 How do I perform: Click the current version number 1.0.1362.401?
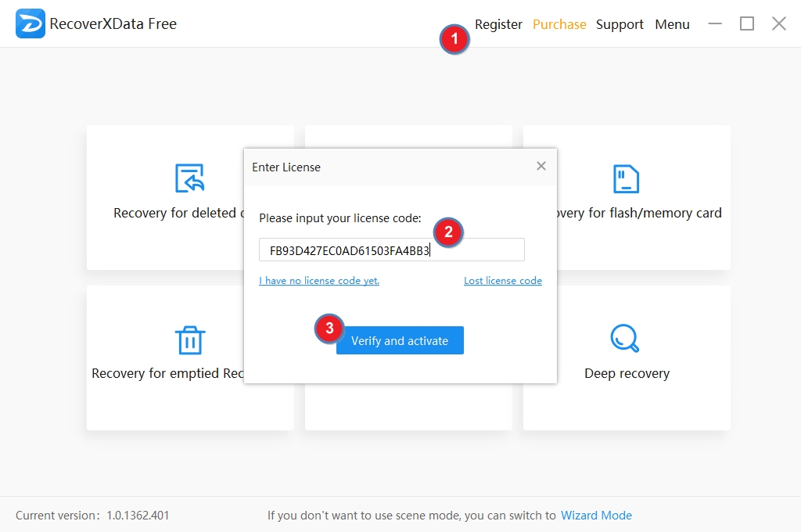point(138,515)
